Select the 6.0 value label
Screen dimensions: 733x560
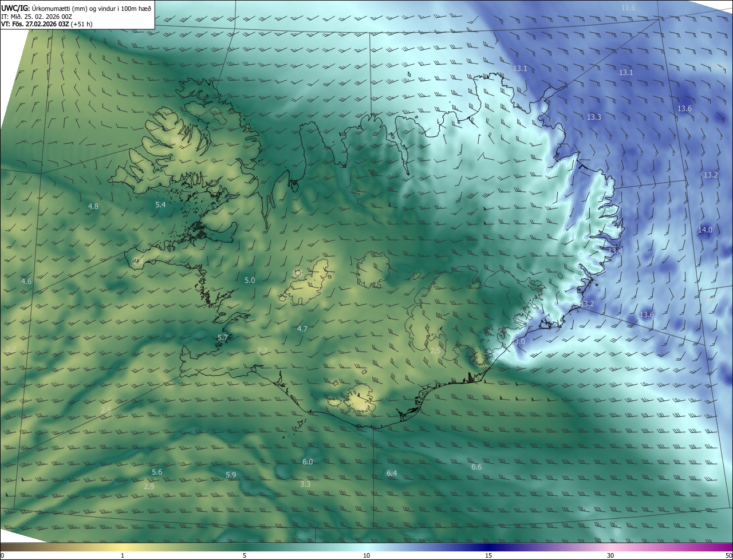[308, 462]
